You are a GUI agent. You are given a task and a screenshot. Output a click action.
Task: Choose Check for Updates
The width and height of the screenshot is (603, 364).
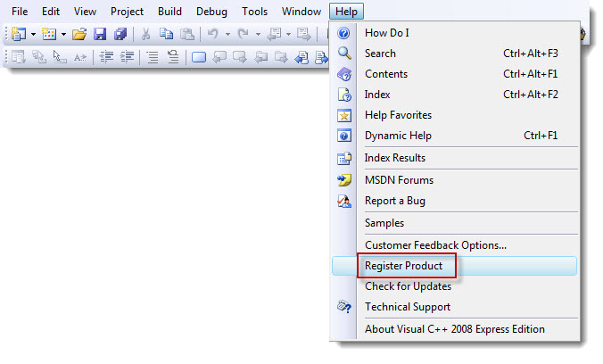click(455, 286)
